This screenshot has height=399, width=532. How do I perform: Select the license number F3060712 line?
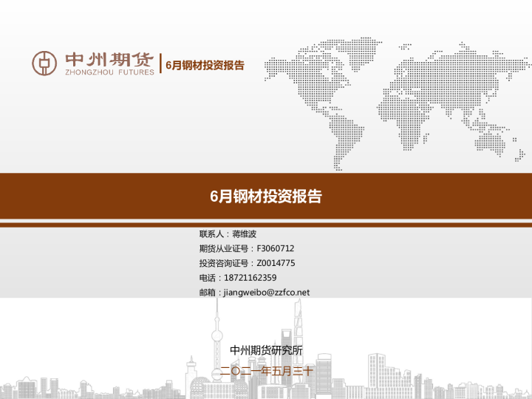[x=246, y=248]
